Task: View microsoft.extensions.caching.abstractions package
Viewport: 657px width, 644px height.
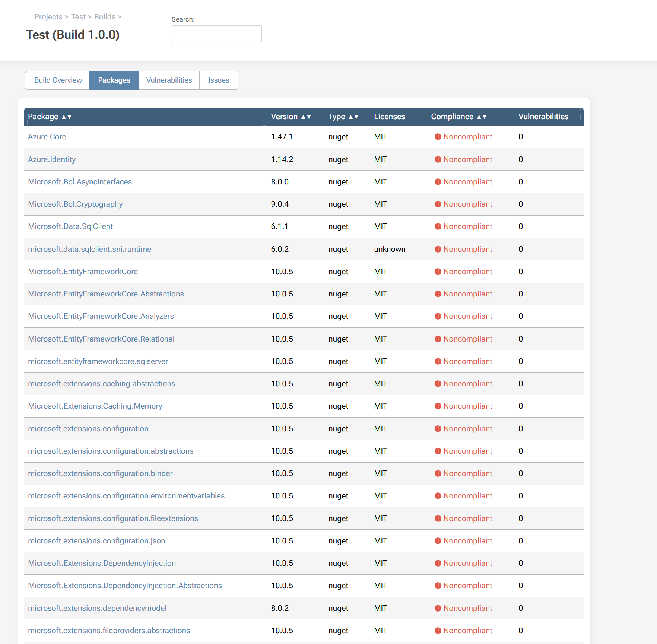Action: click(x=102, y=384)
